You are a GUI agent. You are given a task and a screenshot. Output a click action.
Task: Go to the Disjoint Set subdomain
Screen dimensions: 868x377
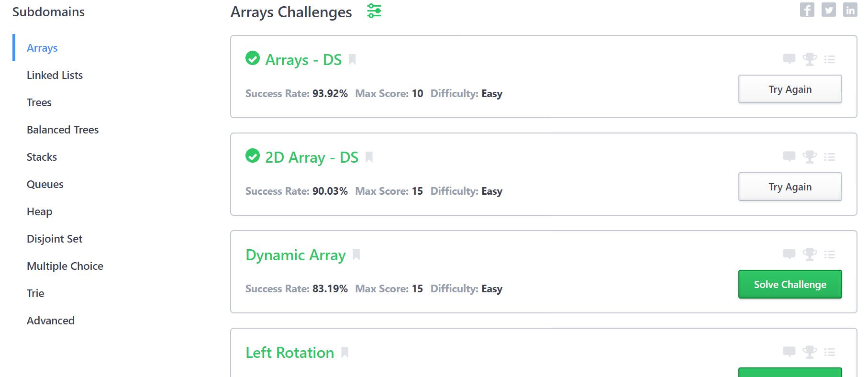point(55,239)
